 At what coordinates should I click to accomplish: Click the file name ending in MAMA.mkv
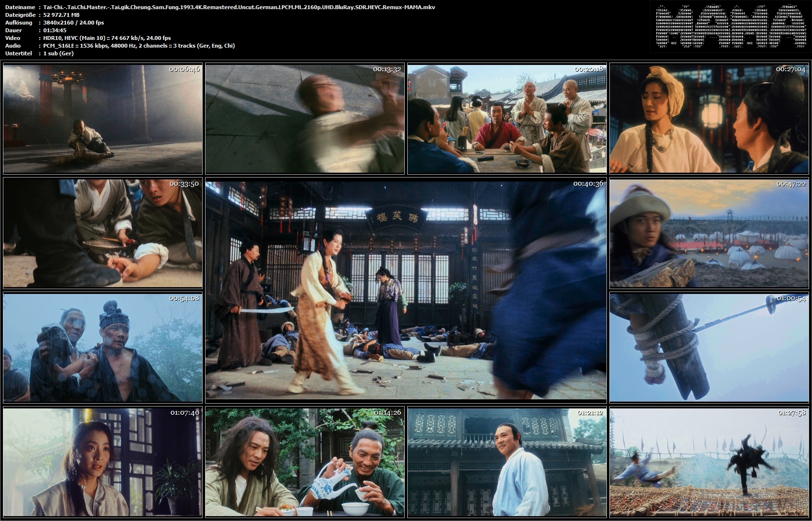[239, 7]
